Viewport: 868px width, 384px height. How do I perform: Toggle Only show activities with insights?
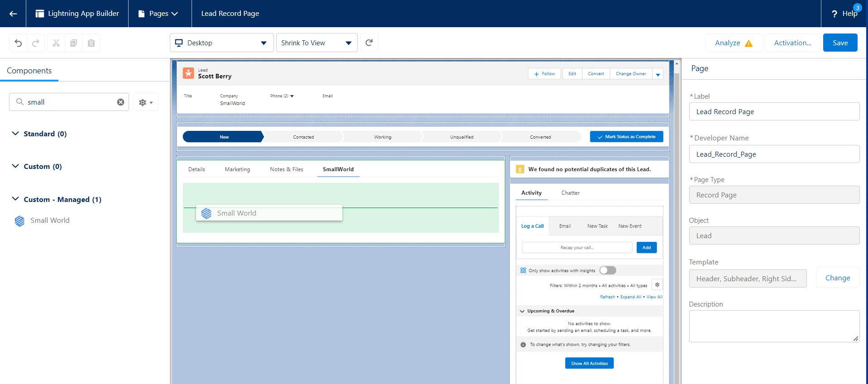(x=608, y=270)
